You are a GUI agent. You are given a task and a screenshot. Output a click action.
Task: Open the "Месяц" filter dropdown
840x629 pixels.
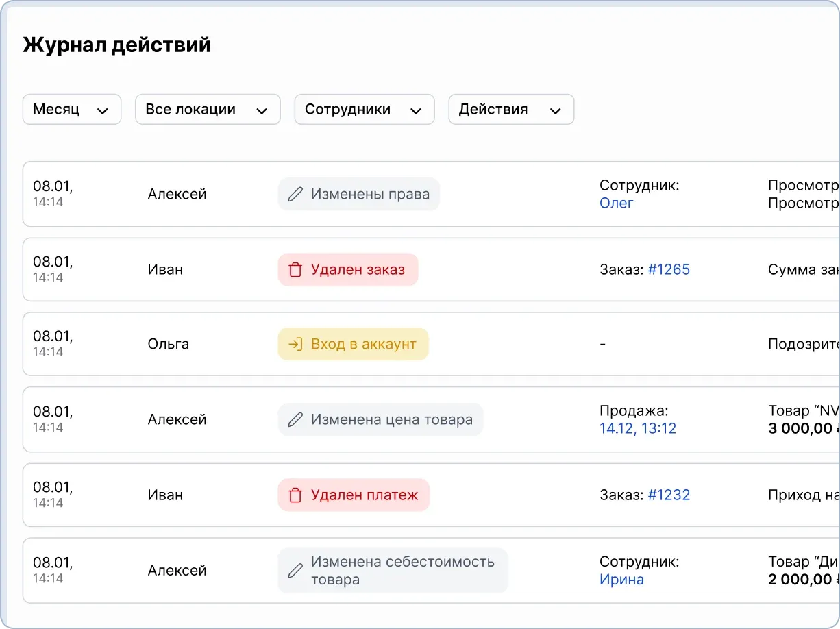71,109
